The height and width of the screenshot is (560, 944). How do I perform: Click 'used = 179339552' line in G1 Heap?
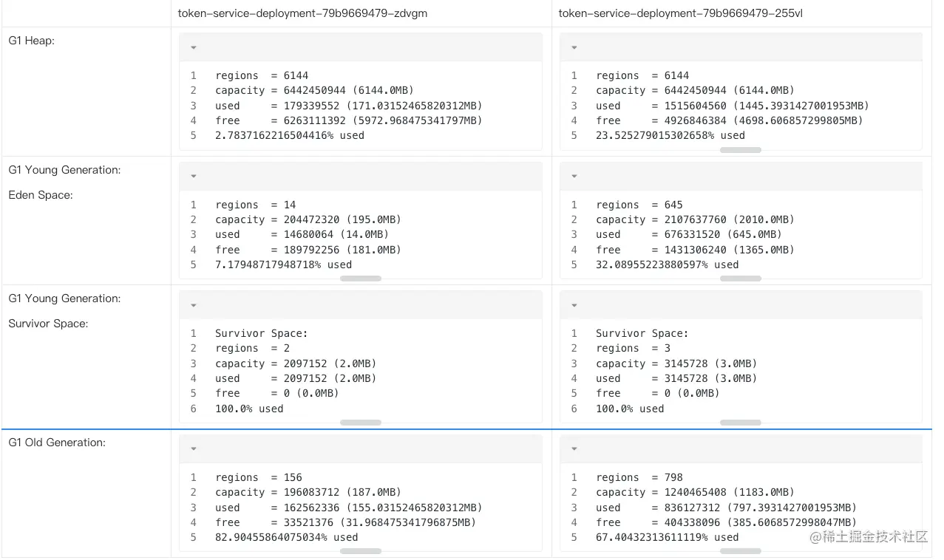[x=349, y=106]
